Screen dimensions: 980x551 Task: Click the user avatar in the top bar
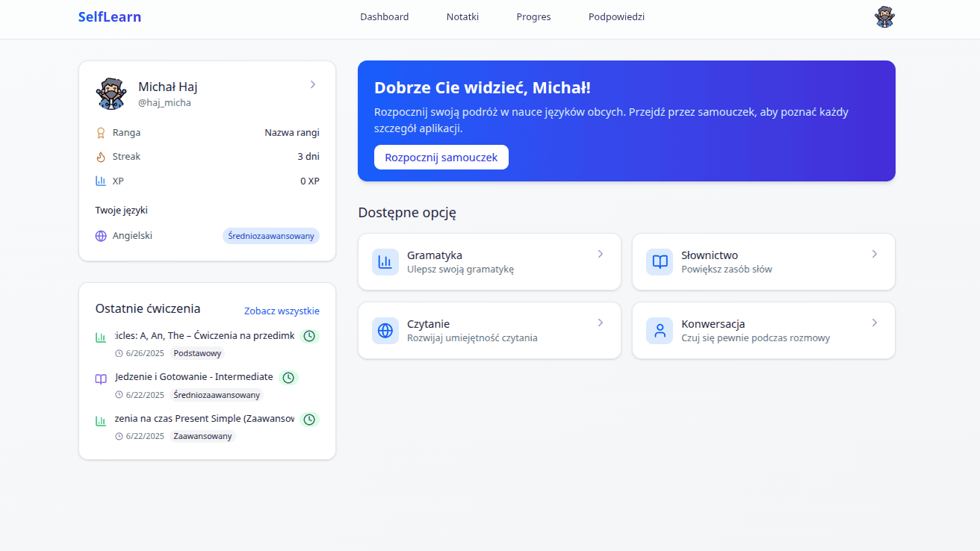pyautogui.click(x=884, y=16)
